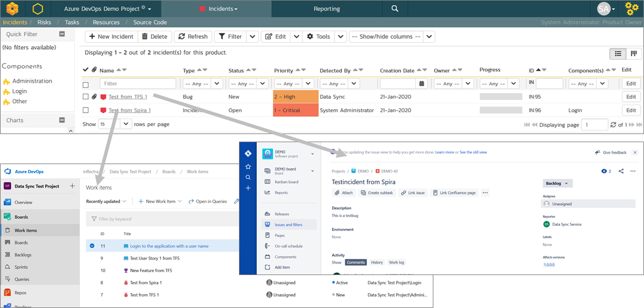
Task: Switch to the board view icon
Action: 634,54
